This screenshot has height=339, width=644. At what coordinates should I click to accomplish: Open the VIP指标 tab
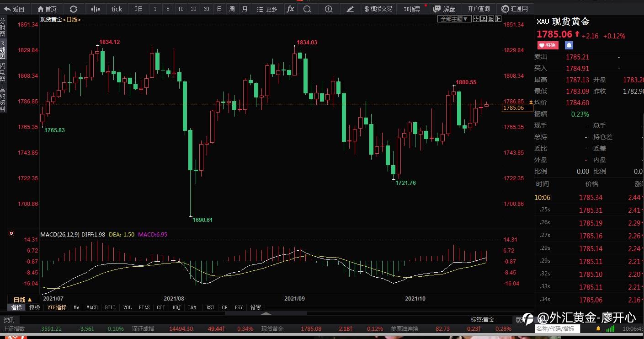pyautogui.click(x=57, y=307)
